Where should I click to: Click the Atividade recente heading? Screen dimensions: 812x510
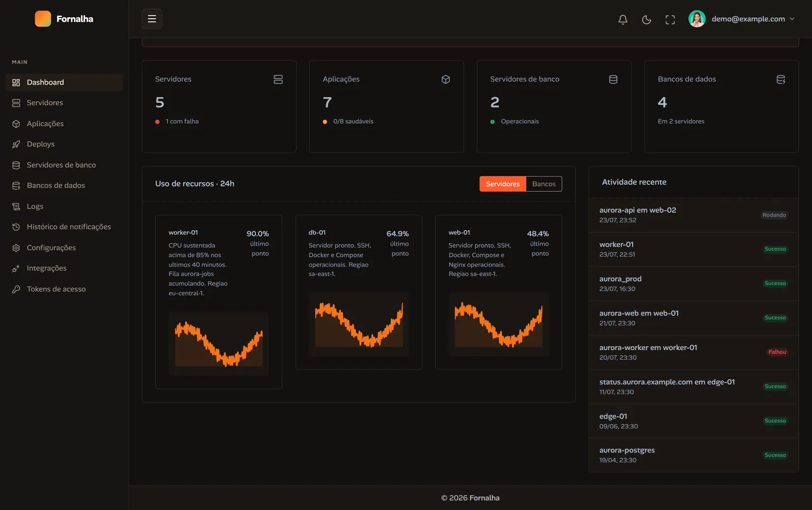pyautogui.click(x=634, y=182)
